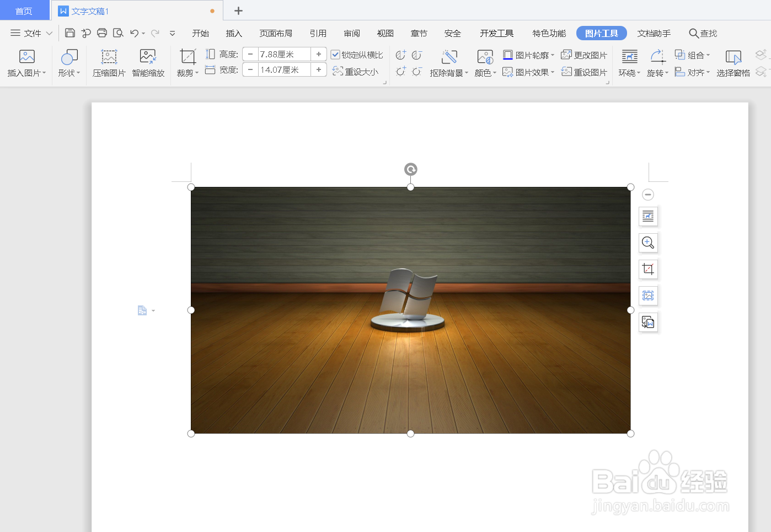The image size is (771, 532).
Task: Switch to the Review (审阅) tab
Action: tap(352, 33)
